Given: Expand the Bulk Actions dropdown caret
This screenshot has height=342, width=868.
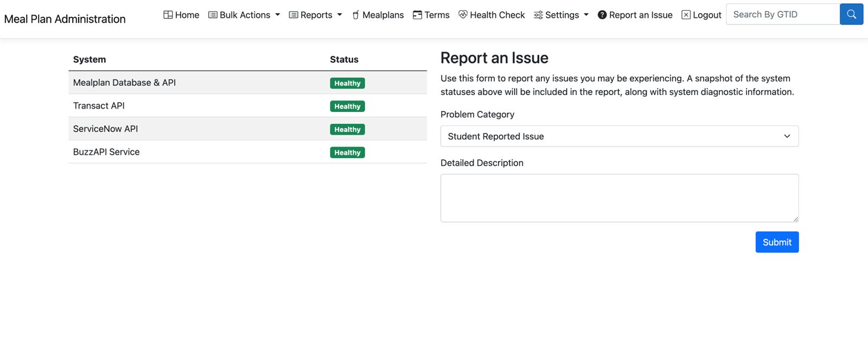Looking at the screenshot, I should coord(278,15).
